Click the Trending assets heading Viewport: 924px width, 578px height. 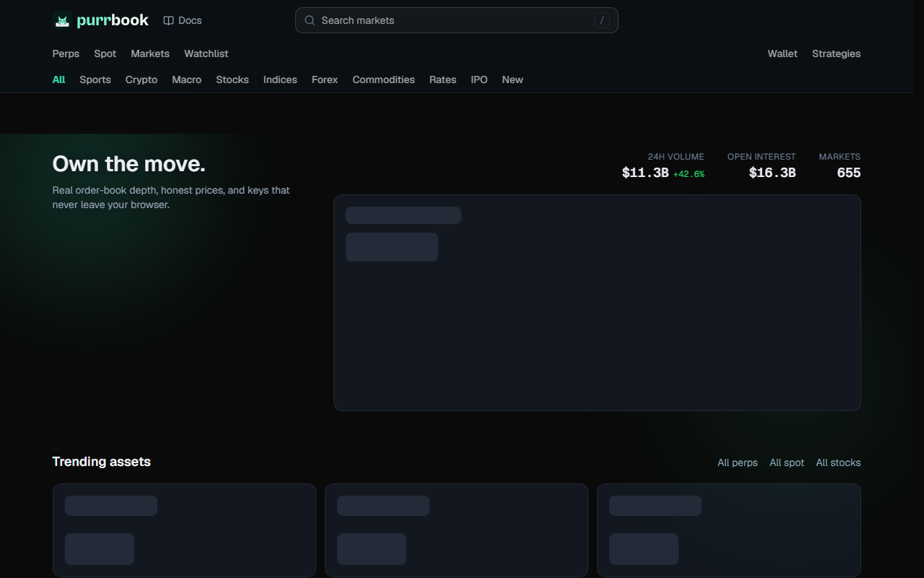tap(102, 462)
